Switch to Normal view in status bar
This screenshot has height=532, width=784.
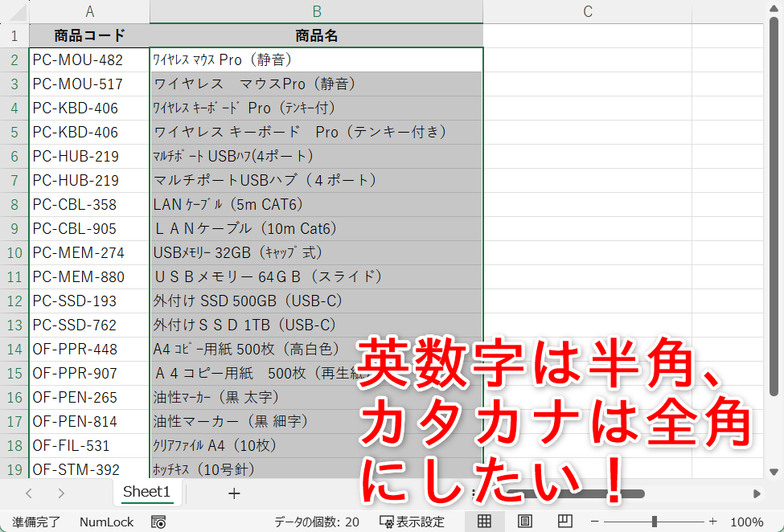[x=483, y=521]
